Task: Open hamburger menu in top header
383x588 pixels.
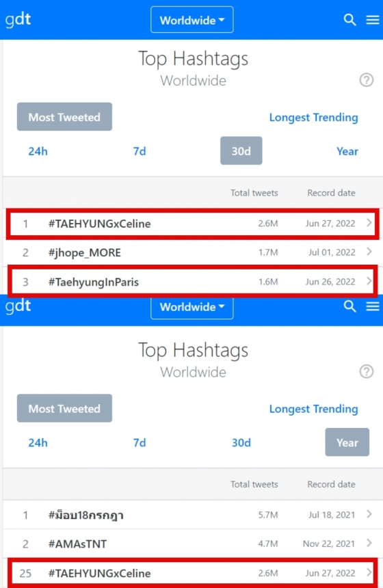Action: coord(373,20)
